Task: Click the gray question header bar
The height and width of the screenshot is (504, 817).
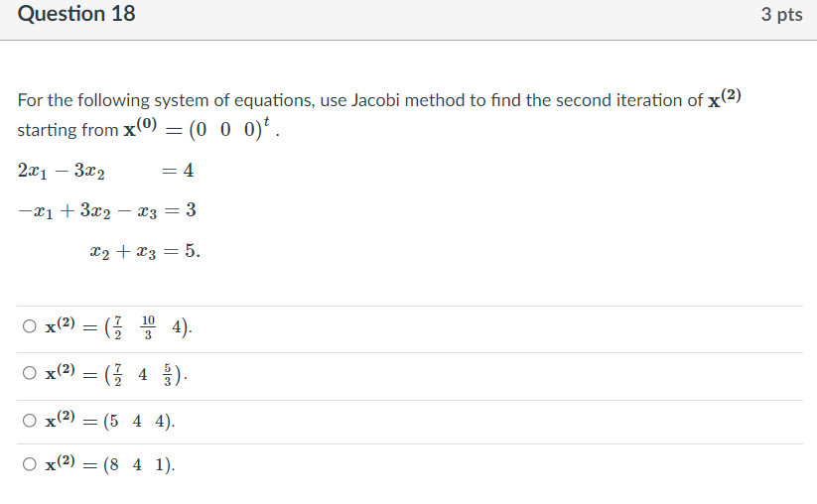Action: point(409,20)
